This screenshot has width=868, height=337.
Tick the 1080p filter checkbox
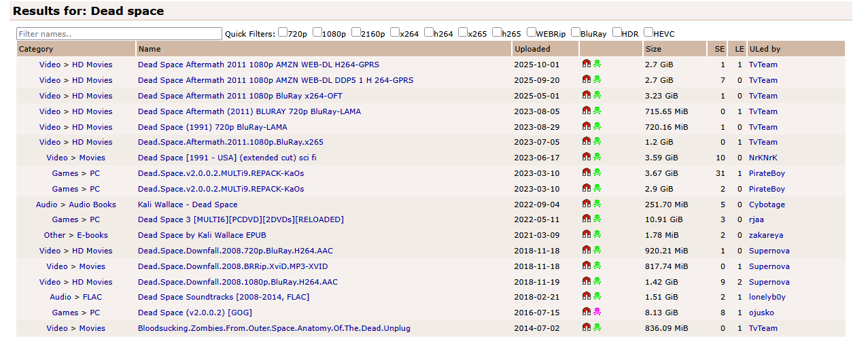click(x=317, y=32)
